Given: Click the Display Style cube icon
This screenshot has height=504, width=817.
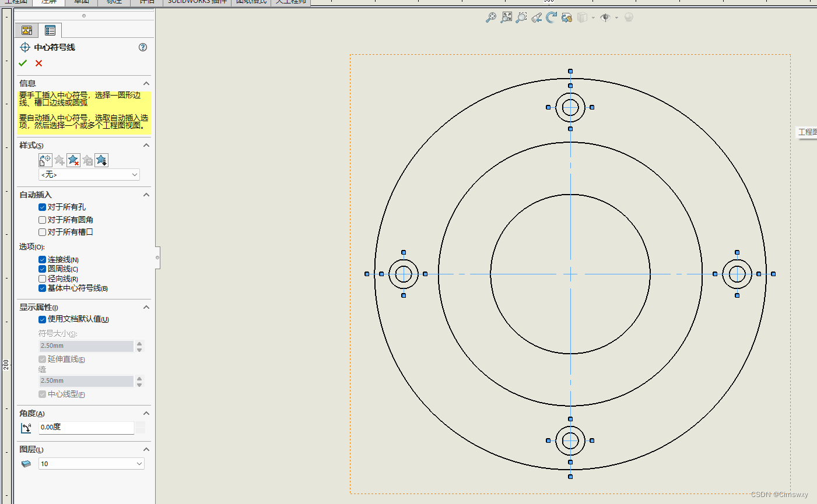Looking at the screenshot, I should coord(583,17).
